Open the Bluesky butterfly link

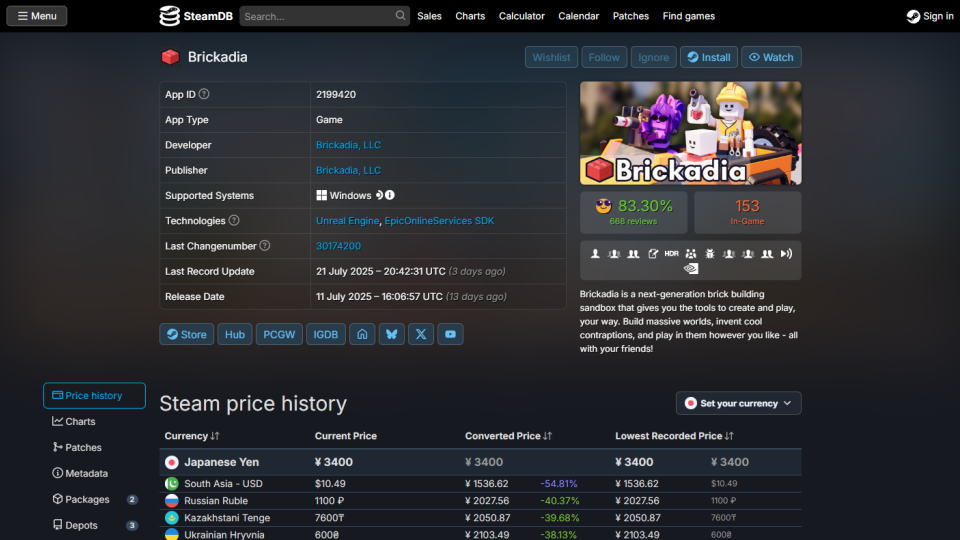coord(391,334)
